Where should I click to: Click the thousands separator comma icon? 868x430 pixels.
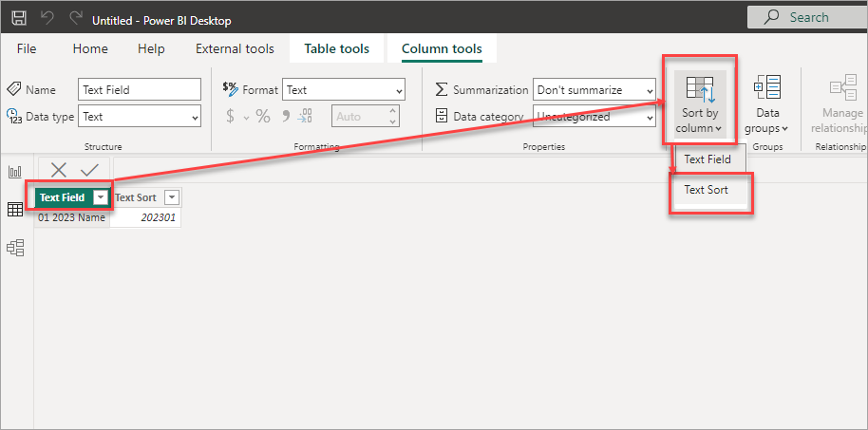point(286,116)
